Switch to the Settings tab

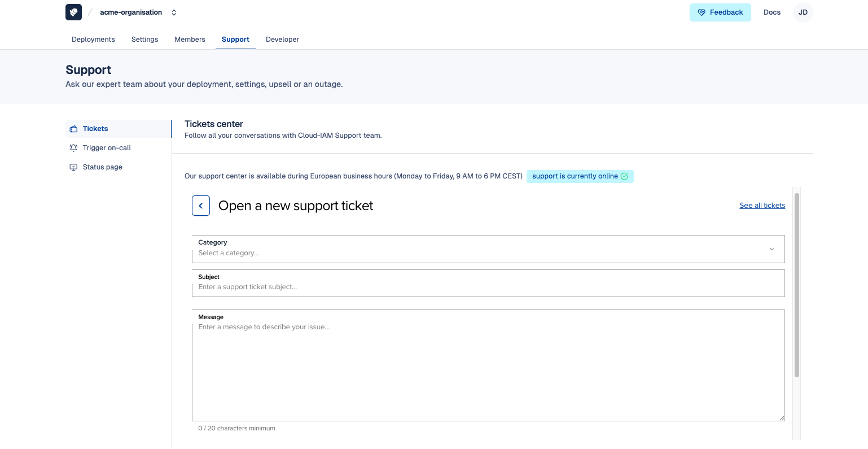(x=144, y=40)
